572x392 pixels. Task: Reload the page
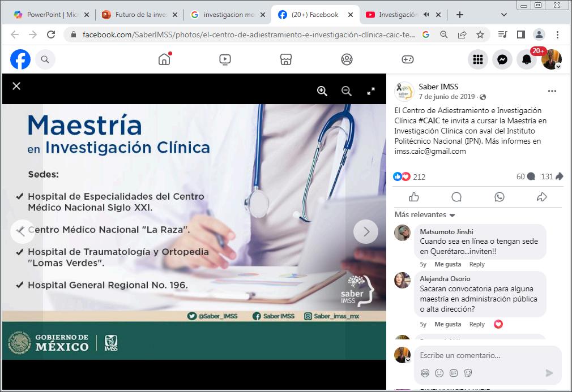point(51,35)
